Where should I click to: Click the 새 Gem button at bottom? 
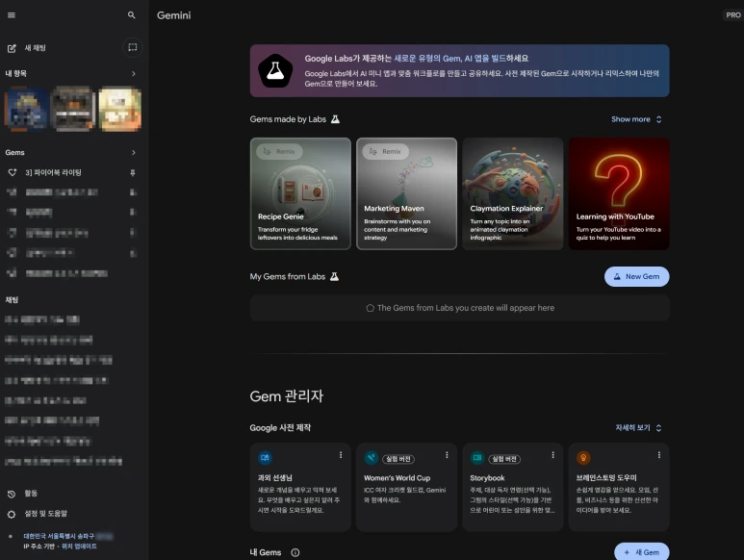click(642, 551)
